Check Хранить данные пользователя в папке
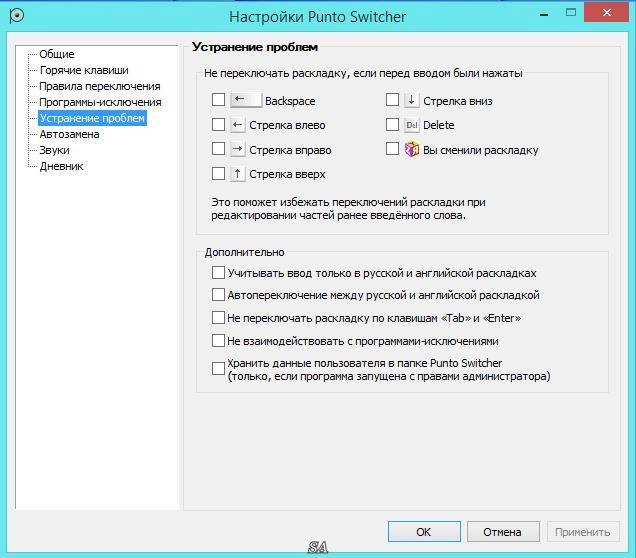The width and height of the screenshot is (636, 558). coord(218,369)
